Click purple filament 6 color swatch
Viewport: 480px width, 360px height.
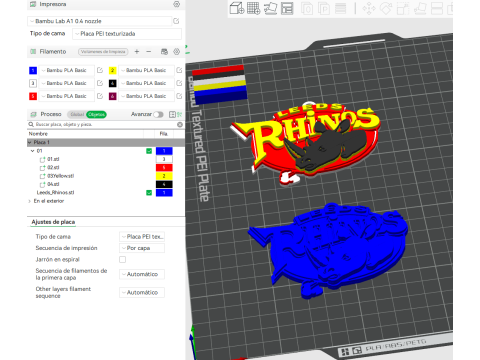(x=113, y=96)
